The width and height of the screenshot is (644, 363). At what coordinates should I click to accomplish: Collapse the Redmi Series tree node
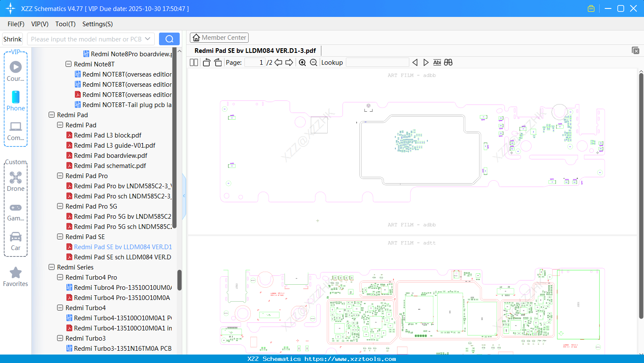52,267
